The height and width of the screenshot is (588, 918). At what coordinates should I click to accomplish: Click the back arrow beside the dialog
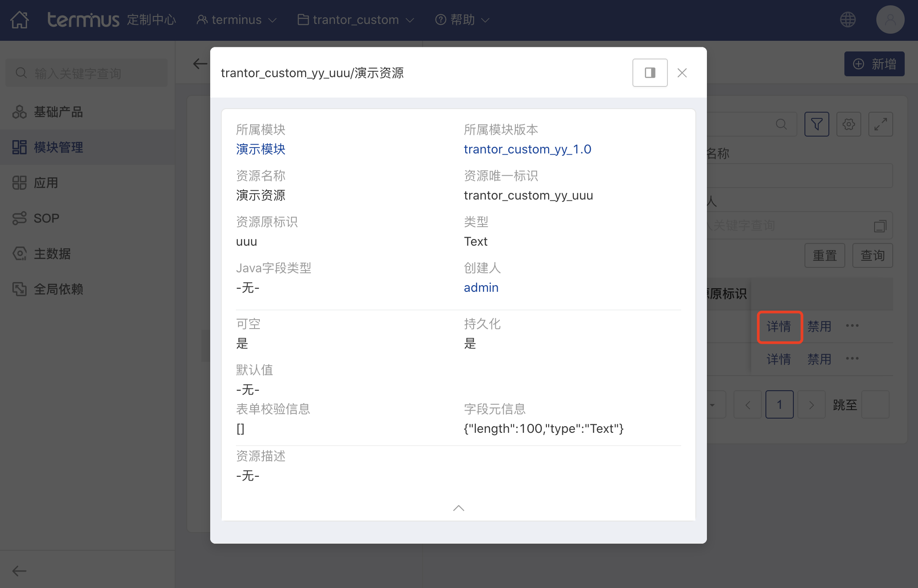point(200,64)
